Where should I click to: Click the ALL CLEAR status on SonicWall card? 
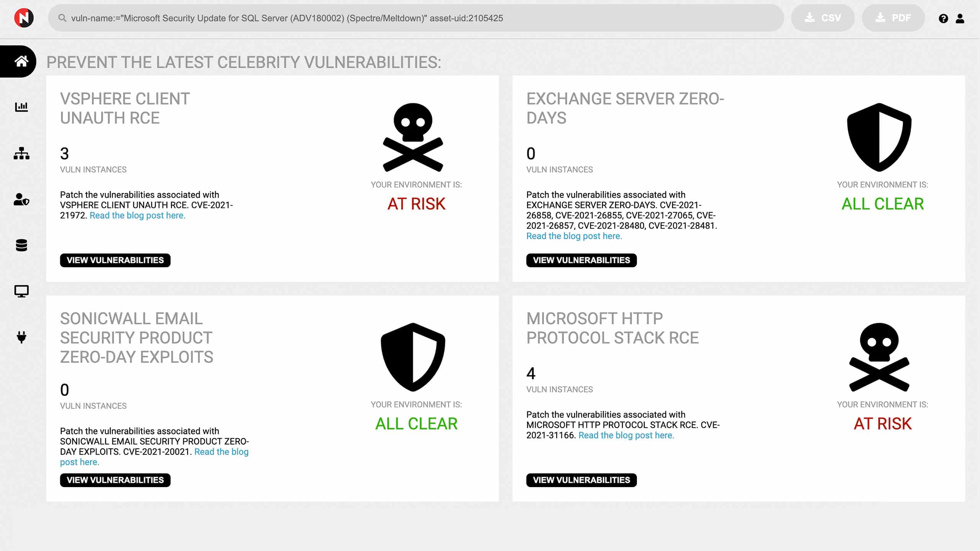(416, 423)
